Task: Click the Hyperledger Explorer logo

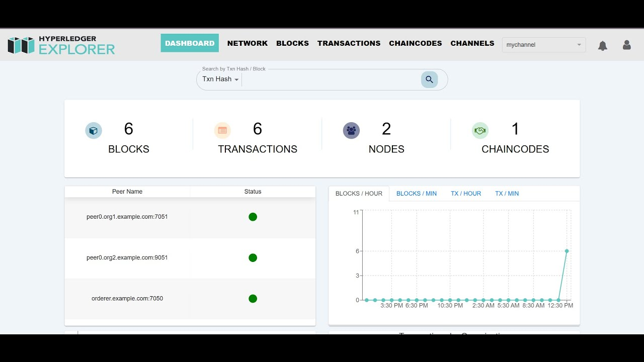Action: pos(61,45)
